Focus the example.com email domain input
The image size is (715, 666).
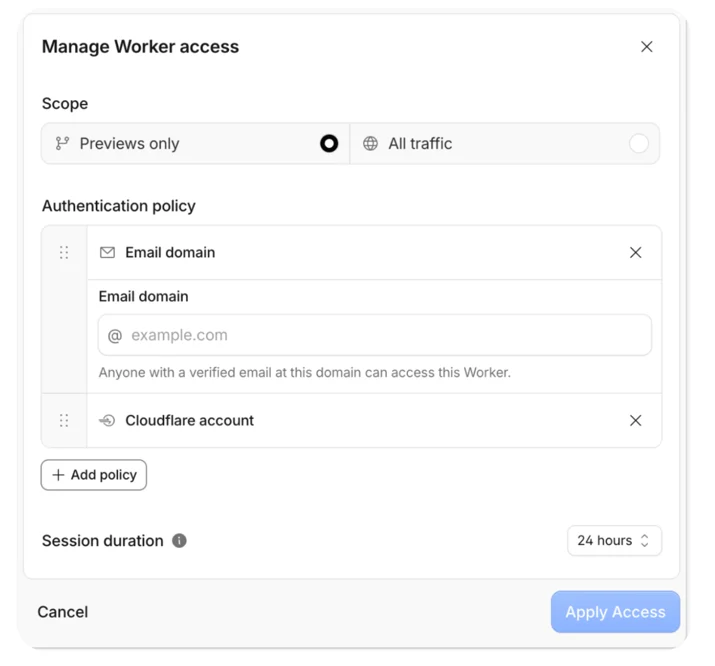coord(375,335)
